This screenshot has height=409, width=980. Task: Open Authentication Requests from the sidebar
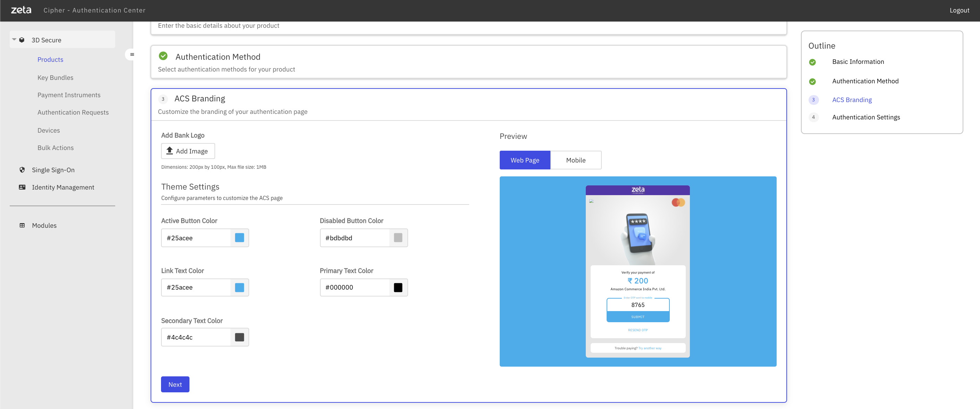73,112
